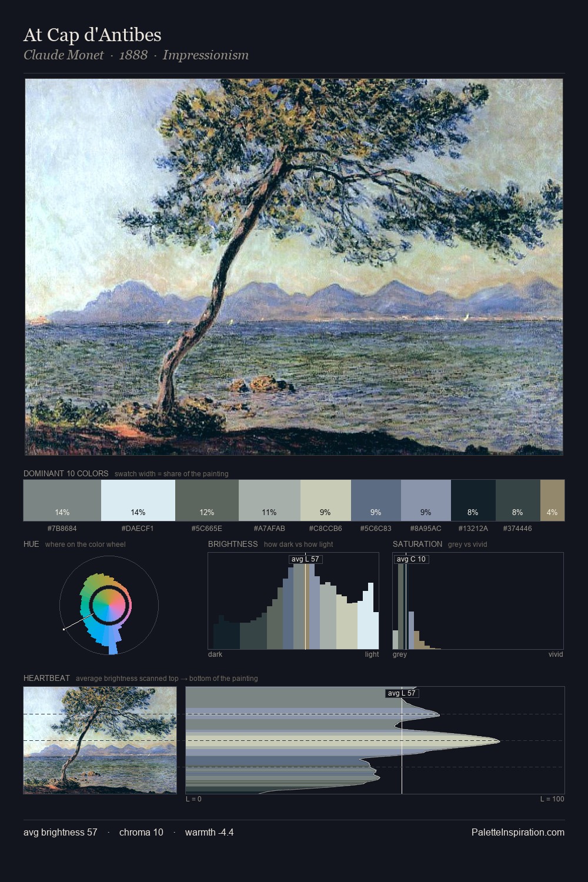Select the #5C665E dark green-grey swatch
The height and width of the screenshot is (882, 588).
(x=207, y=500)
